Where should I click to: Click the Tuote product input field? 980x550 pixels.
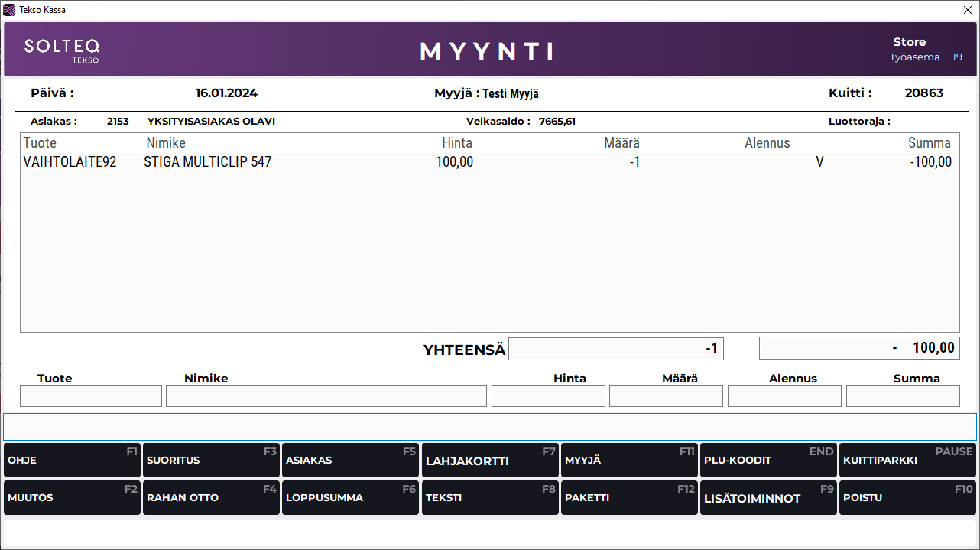(91, 396)
